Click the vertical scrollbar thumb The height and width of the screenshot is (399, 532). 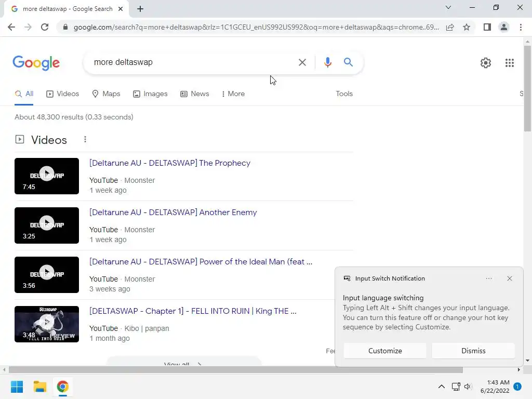pos(527,88)
